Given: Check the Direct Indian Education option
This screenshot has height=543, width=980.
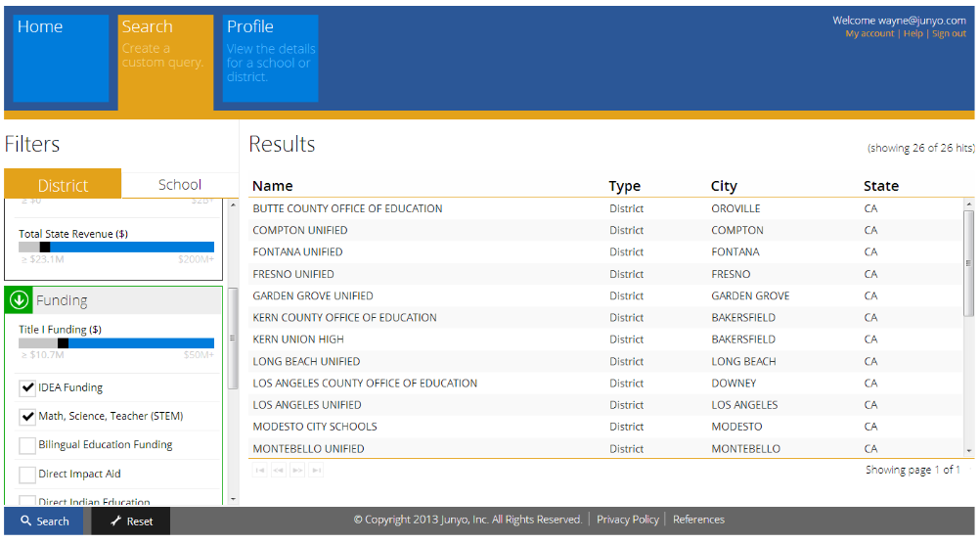Looking at the screenshot, I should 26,500.
